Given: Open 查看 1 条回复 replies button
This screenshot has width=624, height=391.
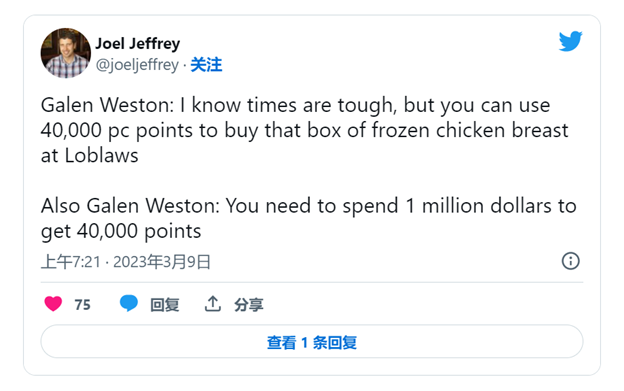Looking at the screenshot, I should [x=312, y=342].
